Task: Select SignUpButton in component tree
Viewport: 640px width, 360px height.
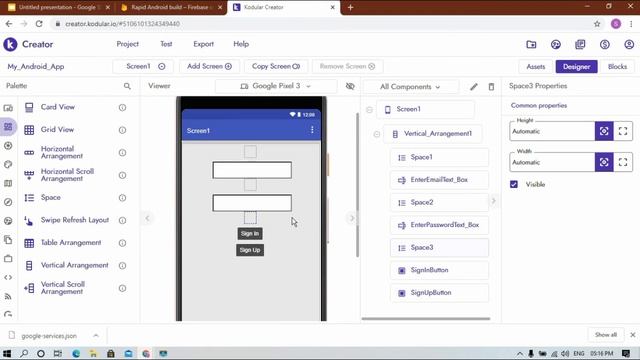Action: pyautogui.click(x=439, y=293)
